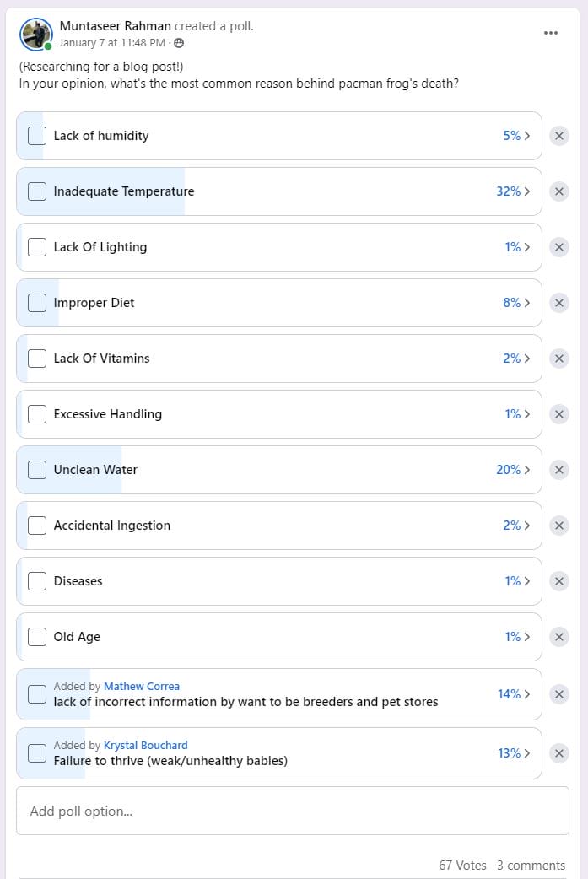This screenshot has height=879, width=588.
Task: Expand voters for Inadequate Temperature 32%
Action: click(x=514, y=191)
